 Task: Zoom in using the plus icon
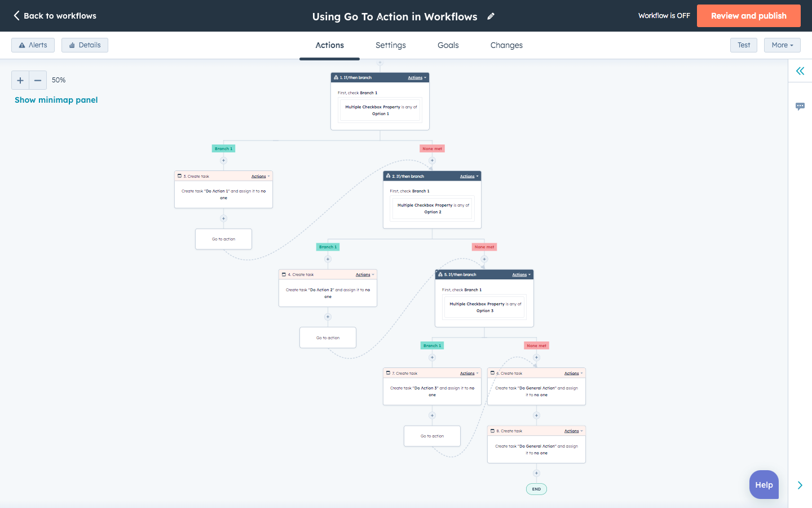[20, 80]
